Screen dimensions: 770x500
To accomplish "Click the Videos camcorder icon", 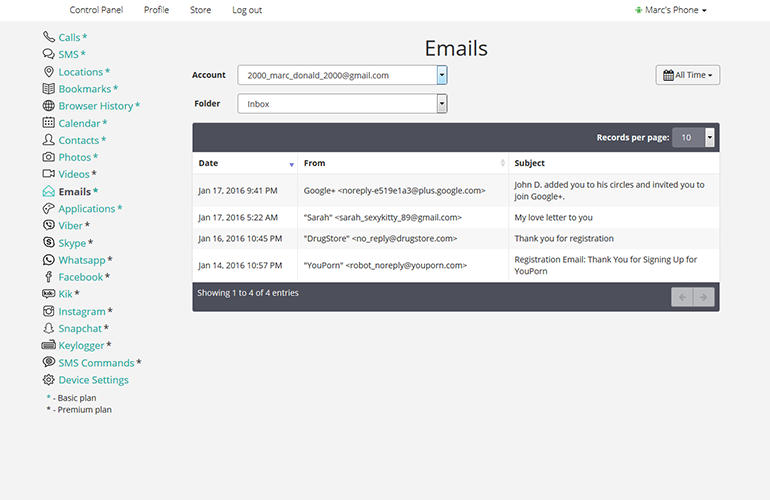I will point(49,174).
